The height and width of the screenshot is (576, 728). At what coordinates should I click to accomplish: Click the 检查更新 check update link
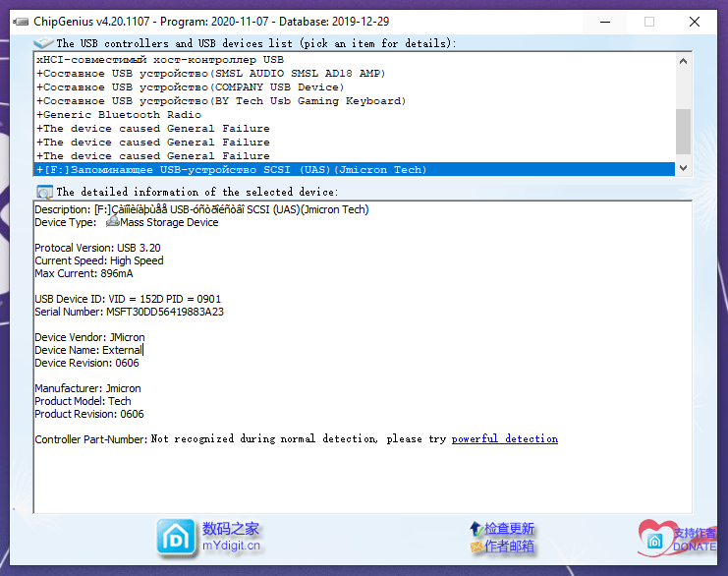point(509,529)
